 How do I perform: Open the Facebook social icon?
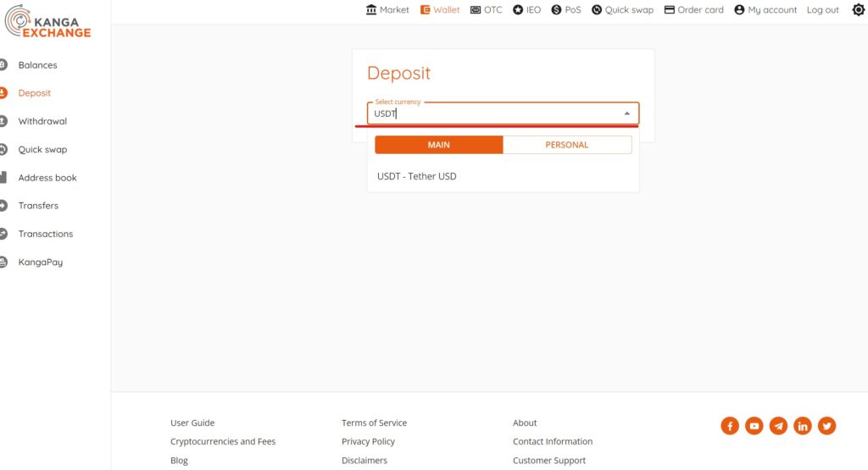coord(730,426)
